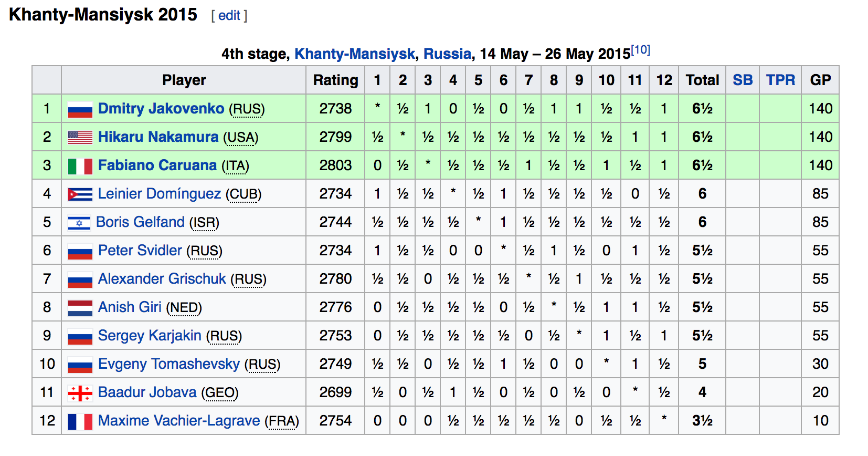Screen dimensions: 868x456
Task: Click the Dutch flag beside Anish Giri
Action: 80,308
